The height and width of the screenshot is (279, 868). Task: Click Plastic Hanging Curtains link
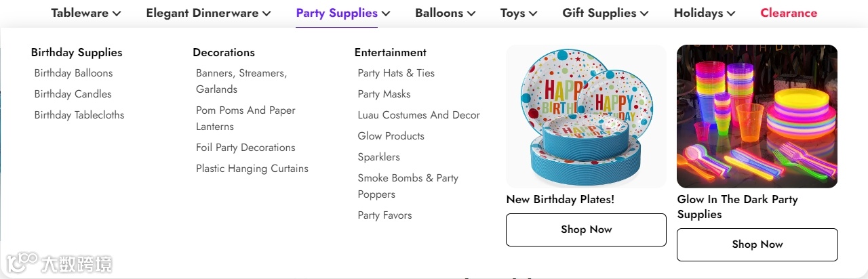252,169
